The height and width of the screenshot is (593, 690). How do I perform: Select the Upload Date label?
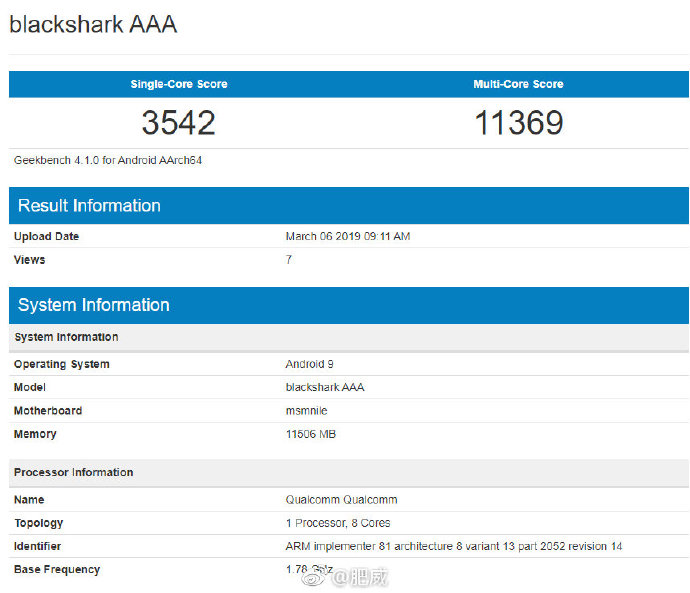pos(46,236)
